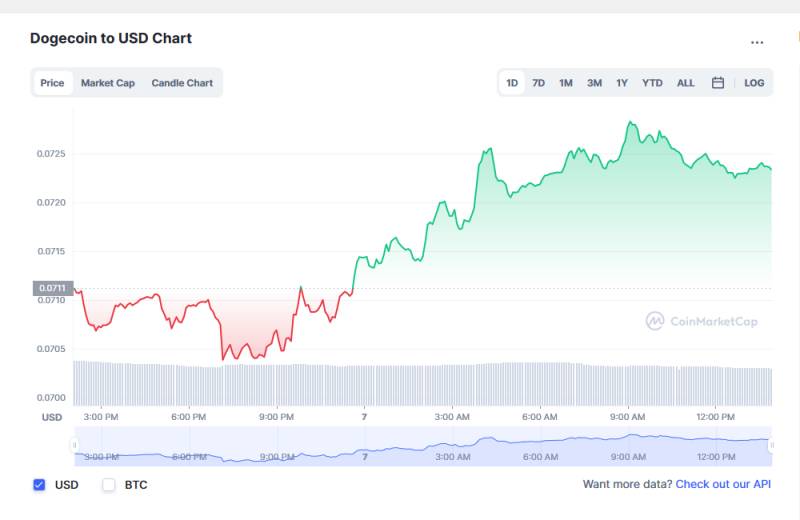Switch to the Candle Chart tab
The height and width of the screenshot is (520, 800).
182,83
